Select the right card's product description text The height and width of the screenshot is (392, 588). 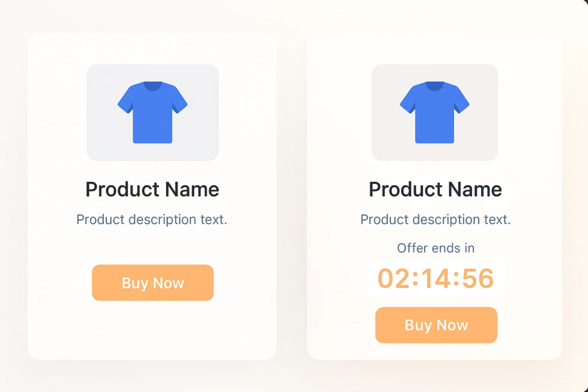[x=435, y=219]
